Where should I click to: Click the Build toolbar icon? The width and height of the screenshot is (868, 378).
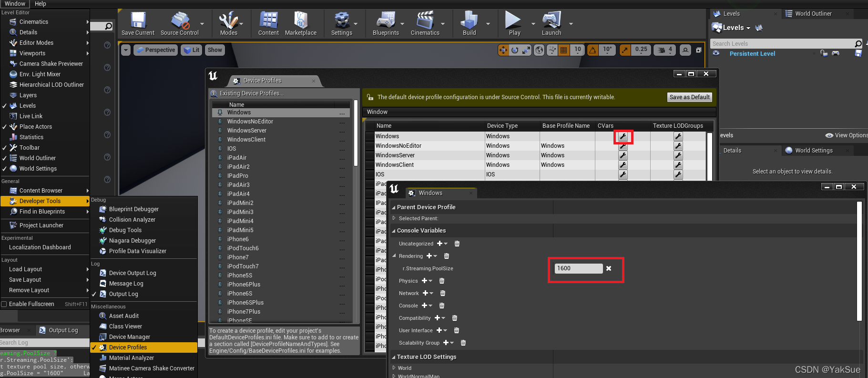tap(470, 23)
